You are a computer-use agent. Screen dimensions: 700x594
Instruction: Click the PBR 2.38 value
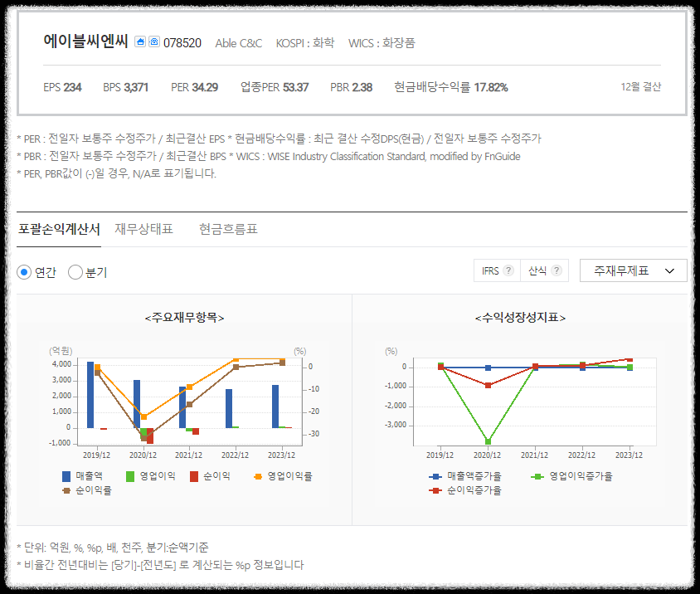click(x=352, y=87)
